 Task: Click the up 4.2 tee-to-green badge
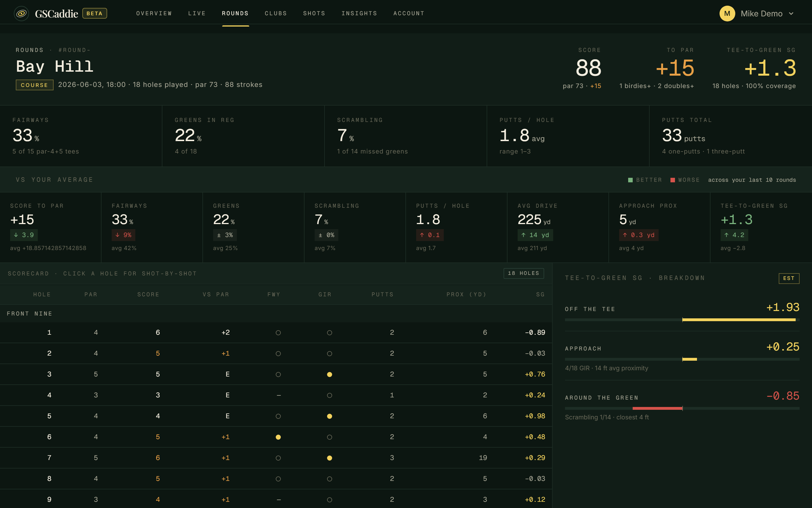(734, 235)
